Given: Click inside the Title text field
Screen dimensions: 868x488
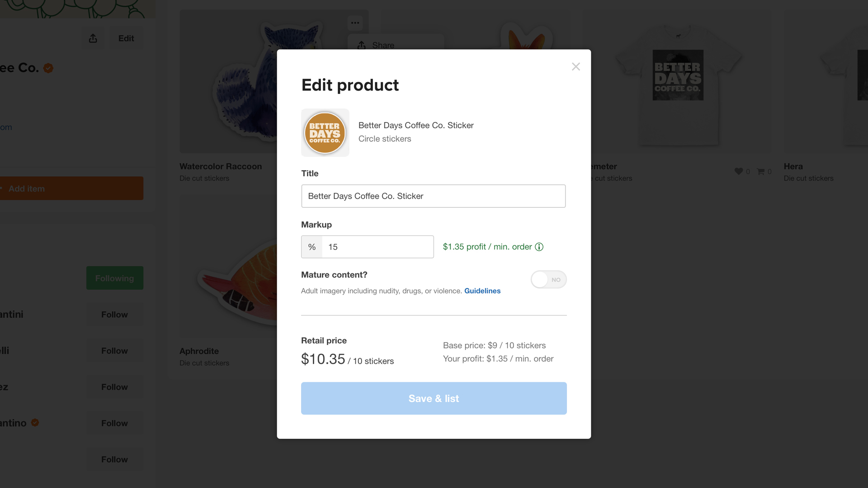Looking at the screenshot, I should [433, 196].
